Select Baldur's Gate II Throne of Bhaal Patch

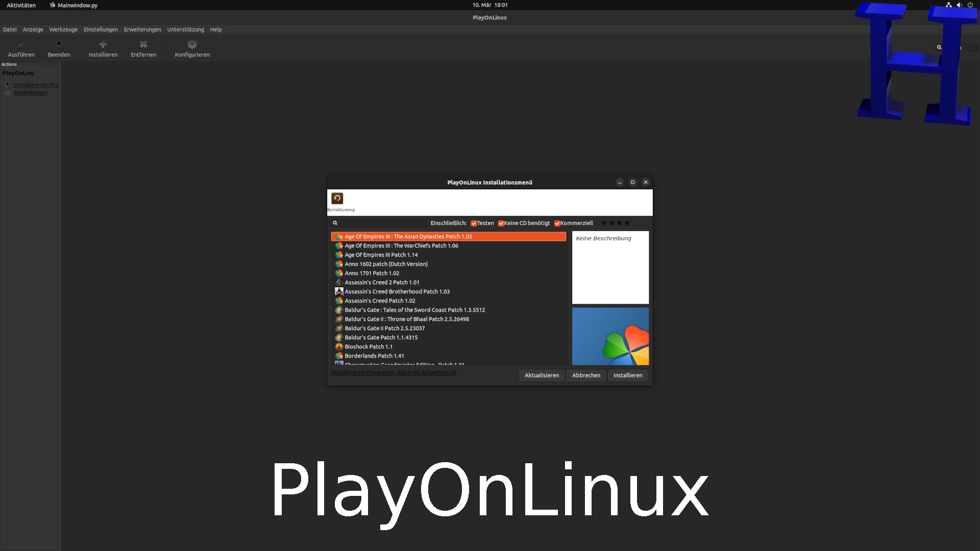point(448,319)
